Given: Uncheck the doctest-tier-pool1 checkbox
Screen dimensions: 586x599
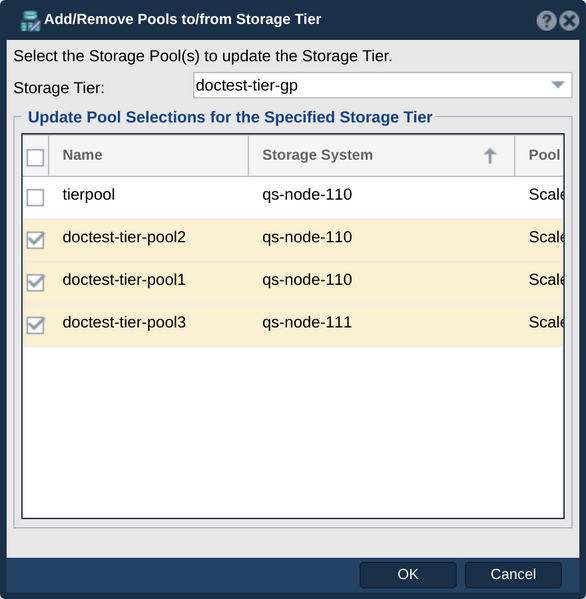Looking at the screenshot, I should point(36,283).
